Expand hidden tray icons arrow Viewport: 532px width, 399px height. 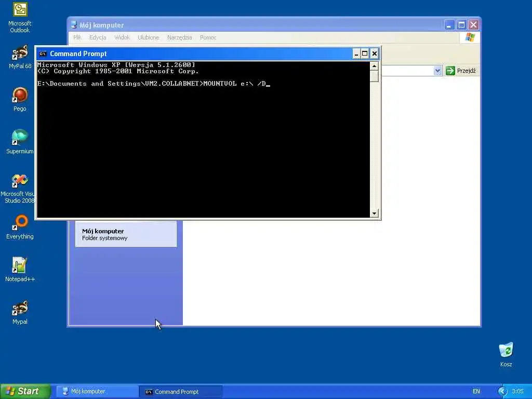502,392
